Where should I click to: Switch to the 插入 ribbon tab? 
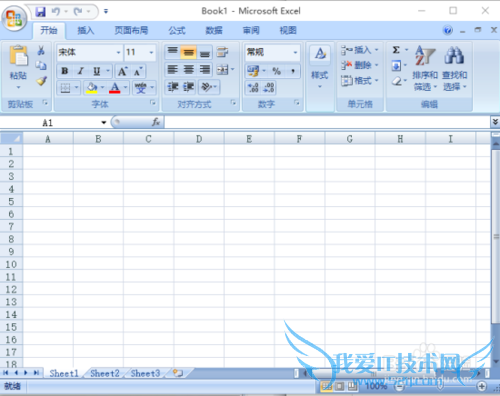click(x=86, y=31)
